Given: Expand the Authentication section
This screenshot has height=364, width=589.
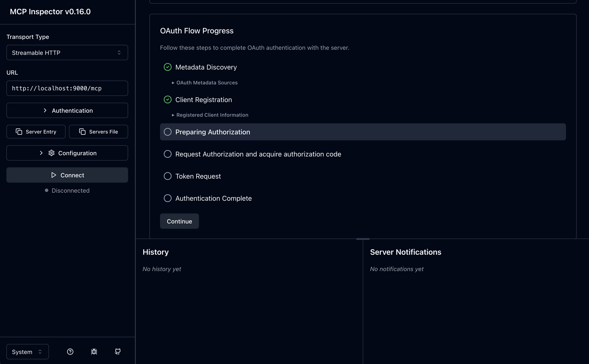Looking at the screenshot, I should click(67, 111).
